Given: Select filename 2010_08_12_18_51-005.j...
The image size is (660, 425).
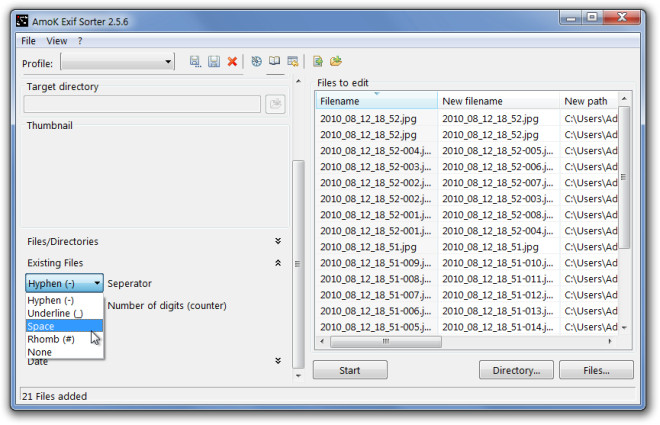Looking at the screenshot, I should click(375, 327).
